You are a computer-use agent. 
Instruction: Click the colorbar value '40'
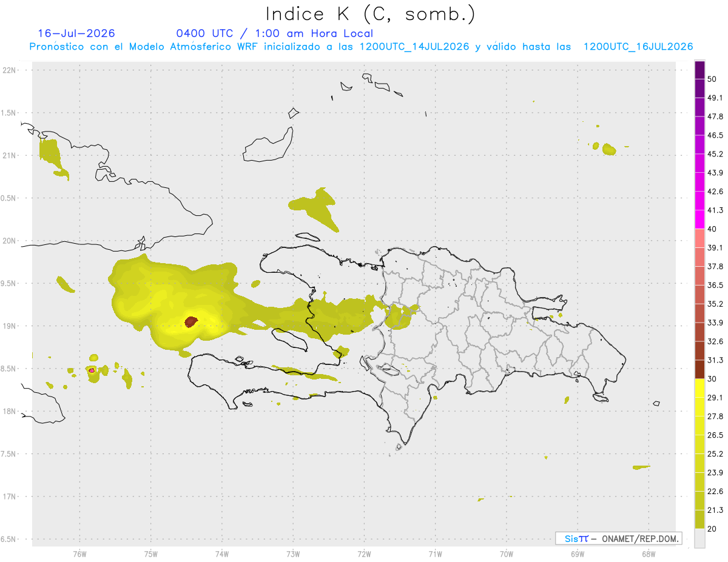712,229
